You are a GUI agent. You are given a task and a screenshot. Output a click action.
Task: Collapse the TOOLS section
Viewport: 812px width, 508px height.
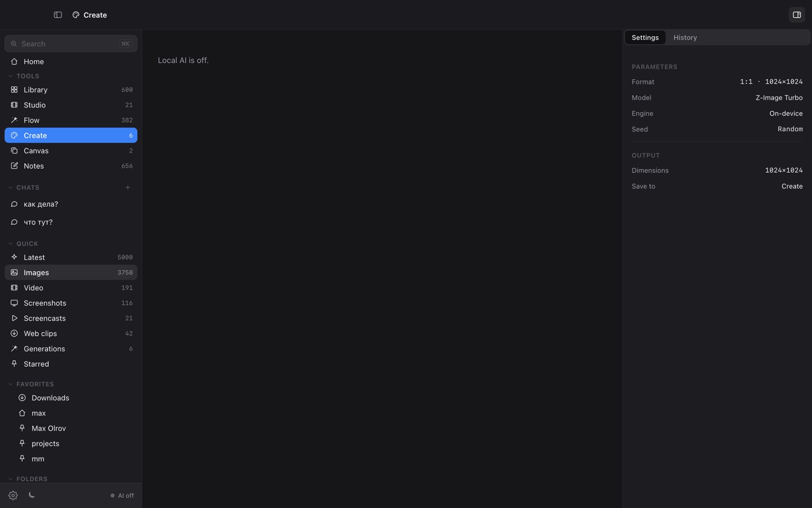(24, 76)
